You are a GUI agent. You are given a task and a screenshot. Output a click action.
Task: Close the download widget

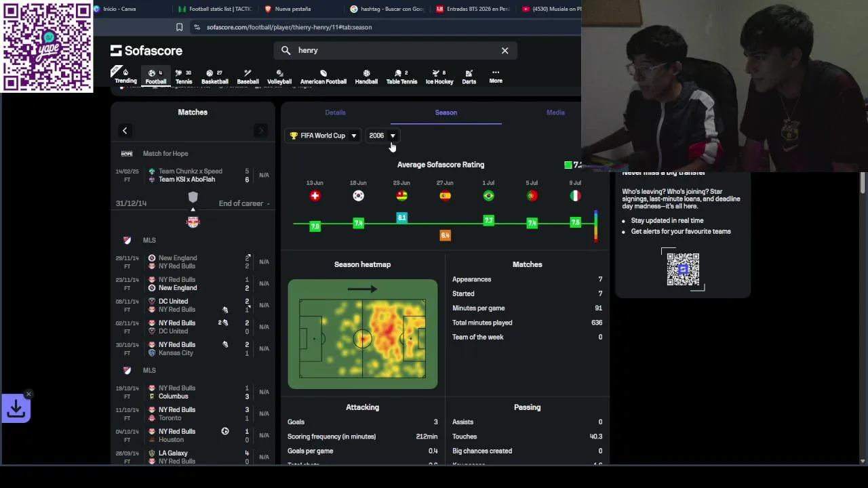tap(28, 394)
